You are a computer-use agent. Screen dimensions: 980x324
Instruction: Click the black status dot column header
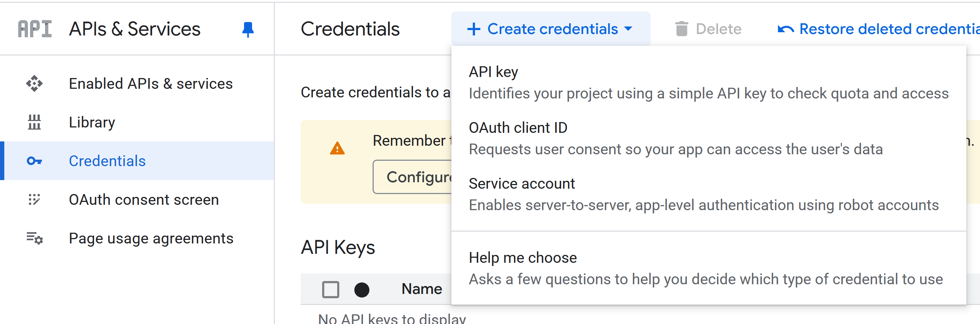pos(362,289)
